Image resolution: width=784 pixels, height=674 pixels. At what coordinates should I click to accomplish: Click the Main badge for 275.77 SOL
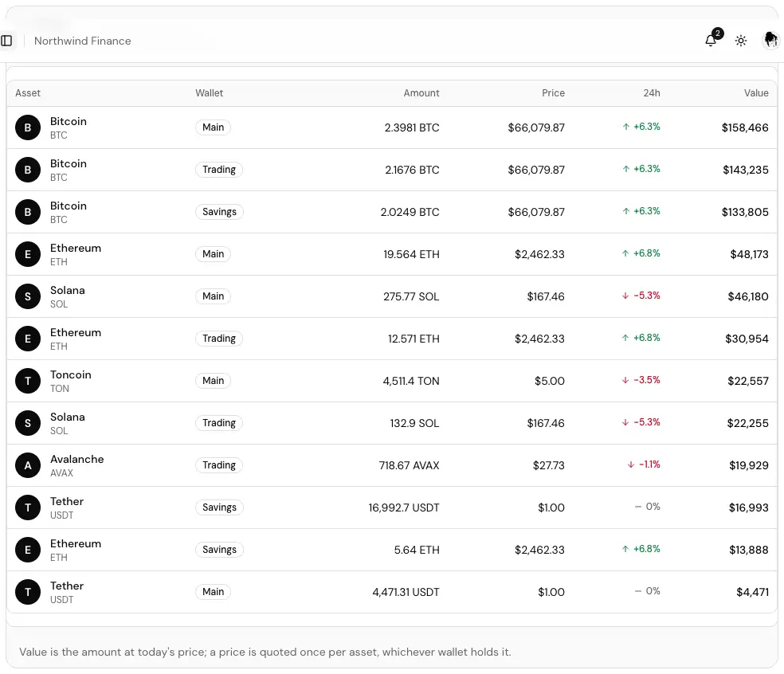(x=213, y=296)
